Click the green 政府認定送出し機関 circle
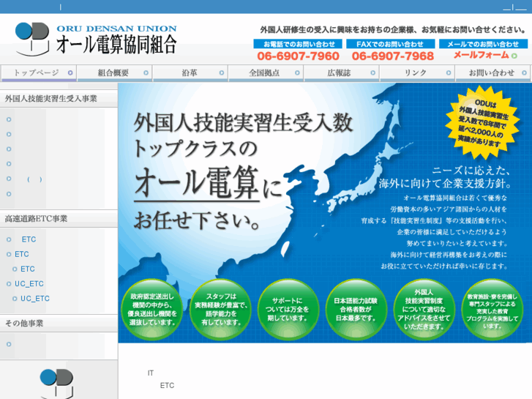The height and width of the screenshot is (399, 532). [151, 310]
